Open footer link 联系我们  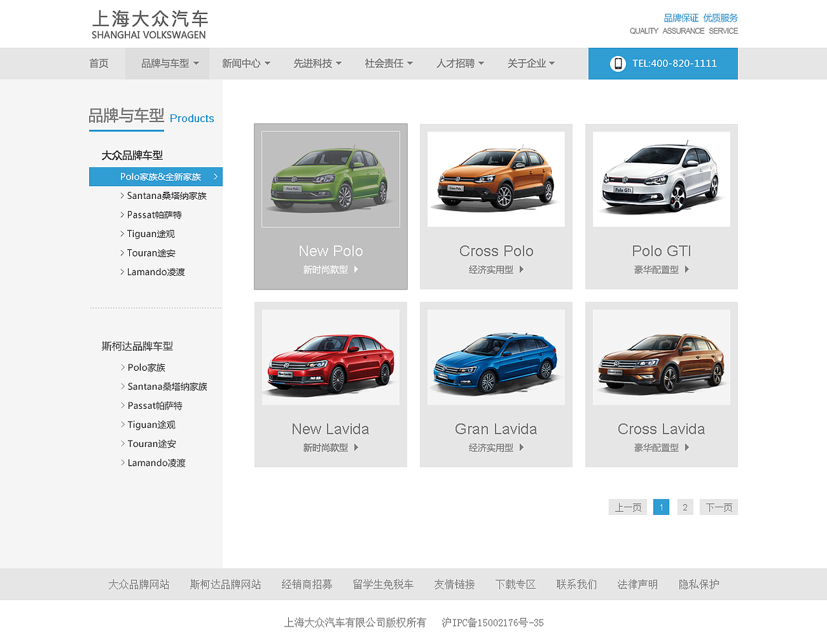(576, 585)
